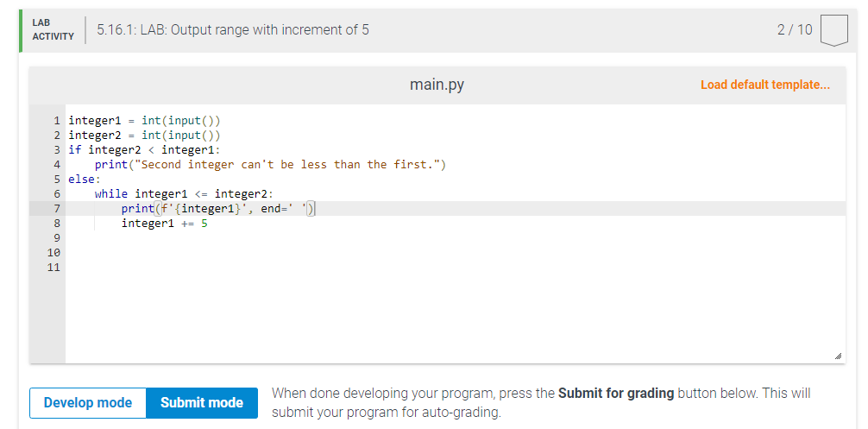The height and width of the screenshot is (429, 868).
Task: Click the empty line 9 in editor
Action: (455, 238)
